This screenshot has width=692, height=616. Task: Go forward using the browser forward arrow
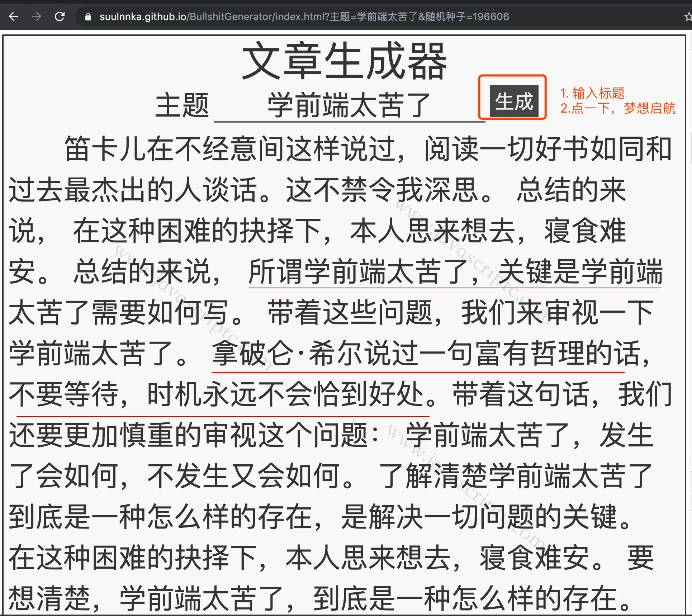click(36, 16)
